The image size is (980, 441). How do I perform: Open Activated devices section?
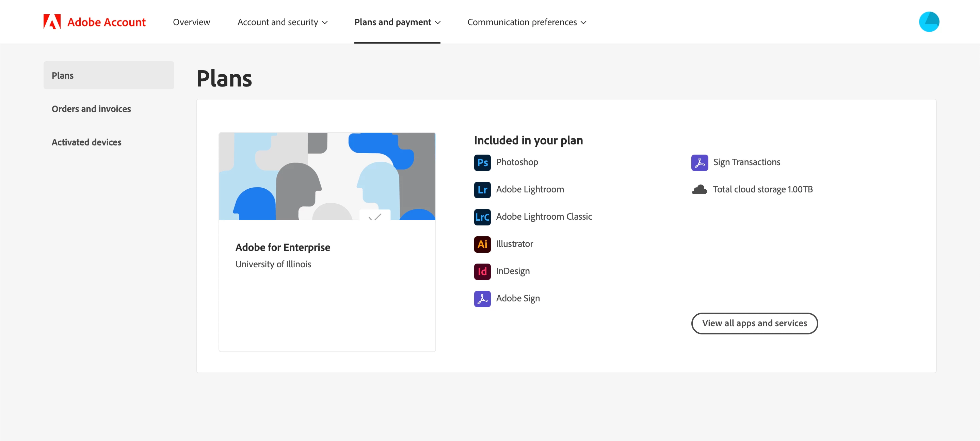pos(86,142)
